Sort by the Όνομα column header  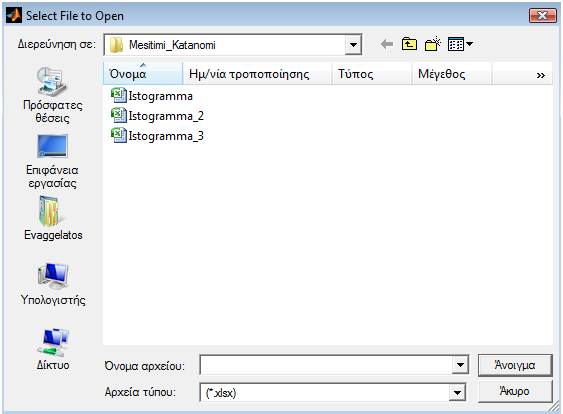[143, 73]
